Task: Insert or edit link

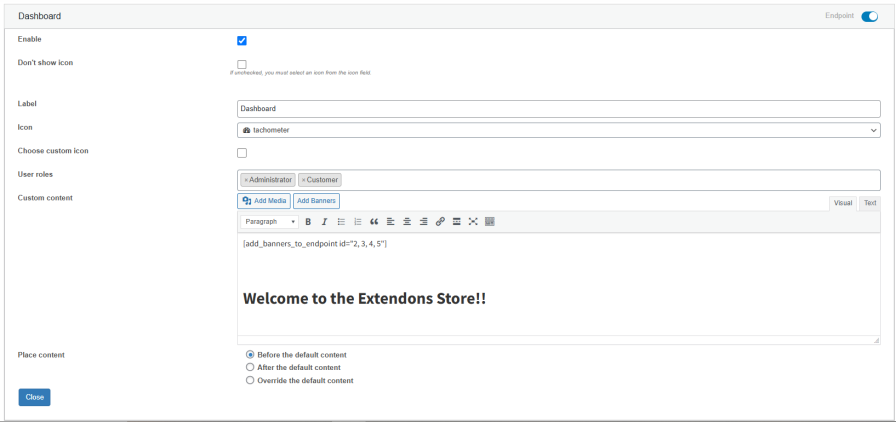Action: (x=440, y=222)
